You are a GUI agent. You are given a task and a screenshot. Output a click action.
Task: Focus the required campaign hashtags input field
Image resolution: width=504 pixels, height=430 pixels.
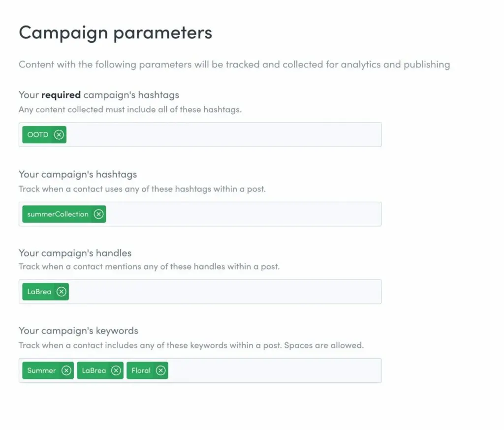pos(221,135)
